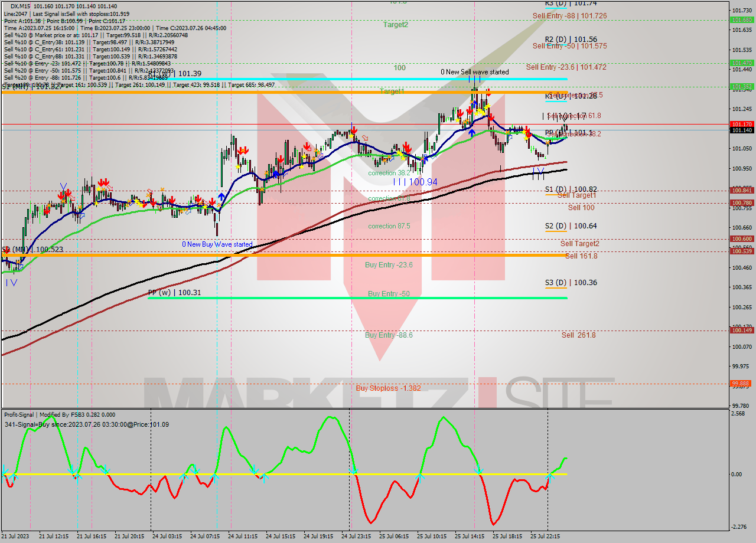This screenshot has height=543, width=756.
Task: Click the 'Buy Entry -50' label
Action: coord(389,294)
